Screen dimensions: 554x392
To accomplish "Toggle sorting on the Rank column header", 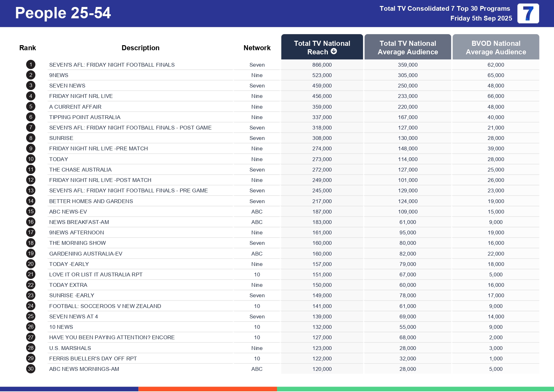I will 27,47.
